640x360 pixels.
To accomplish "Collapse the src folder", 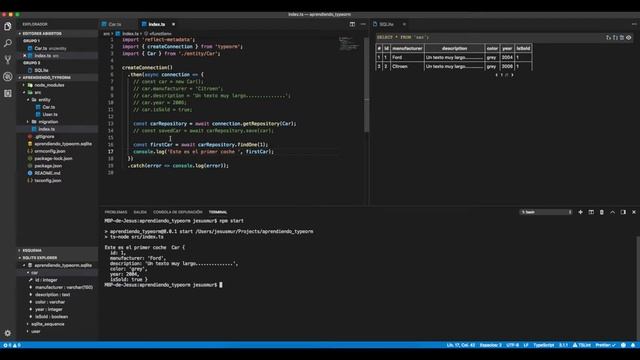I will coord(38,93).
